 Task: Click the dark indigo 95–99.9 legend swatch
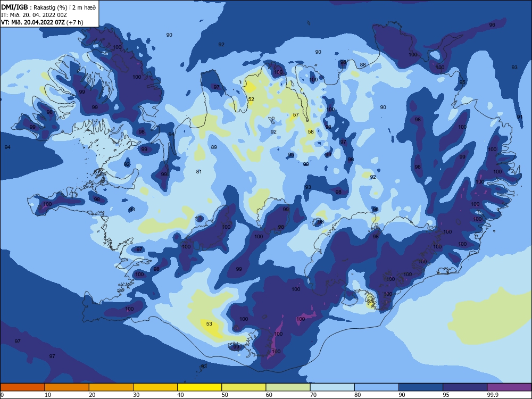[x=465, y=387]
